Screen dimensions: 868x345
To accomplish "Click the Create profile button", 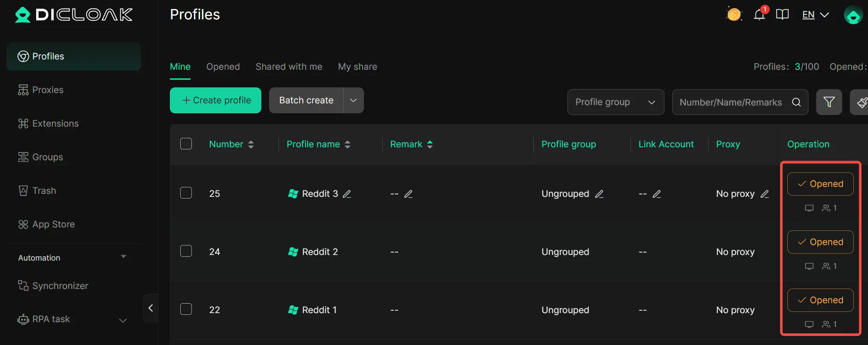I will 216,100.
